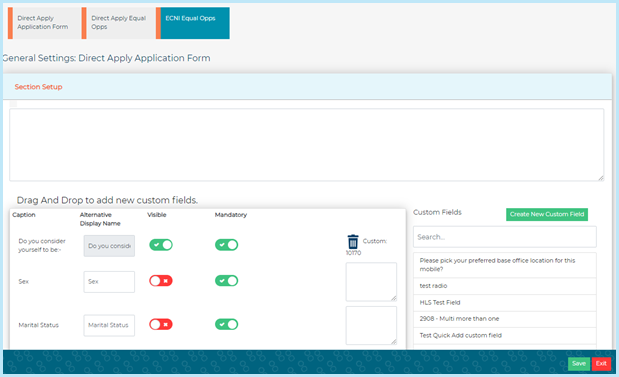Click Do you consider yourself to be caption

(42, 245)
